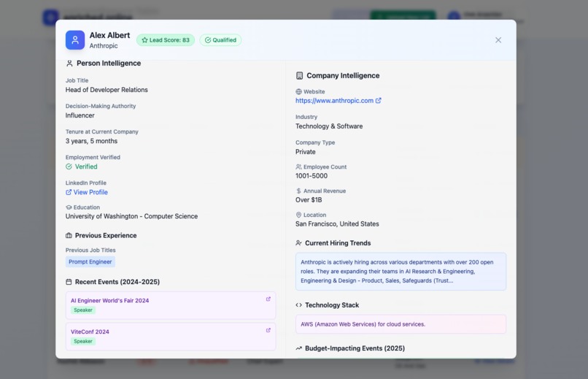The image size is (588, 379).
Task: Click San Francisco, United States location text
Action: point(337,224)
